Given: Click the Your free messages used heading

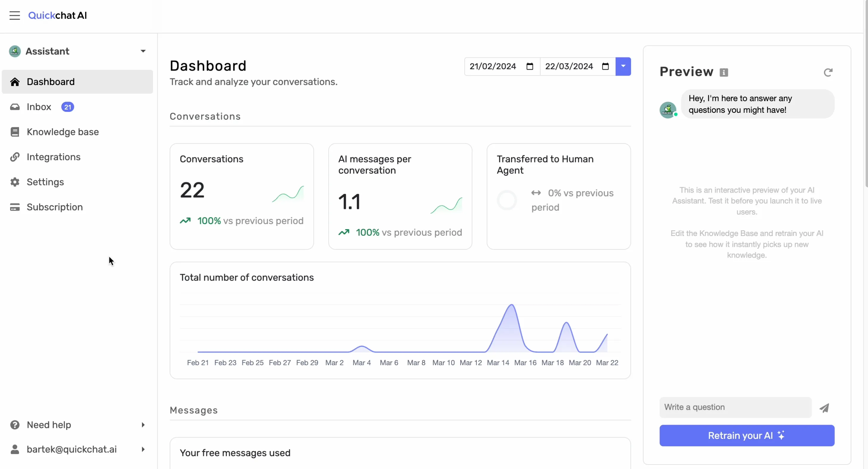Looking at the screenshot, I should click(x=235, y=453).
